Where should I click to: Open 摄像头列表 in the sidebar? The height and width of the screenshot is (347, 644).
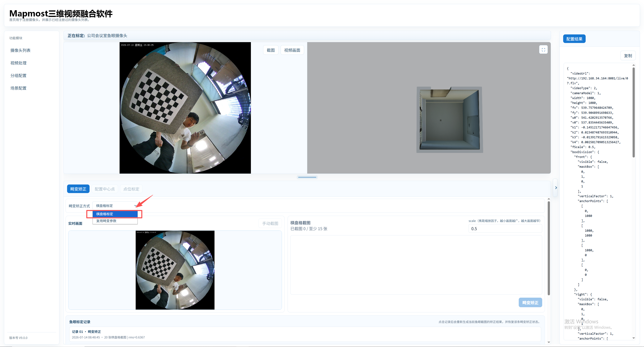pyautogui.click(x=20, y=50)
